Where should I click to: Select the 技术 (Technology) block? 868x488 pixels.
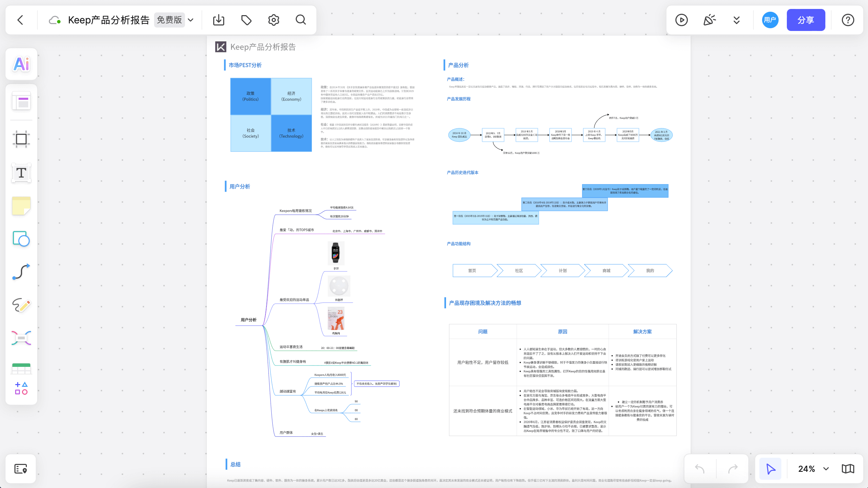pyautogui.click(x=291, y=133)
